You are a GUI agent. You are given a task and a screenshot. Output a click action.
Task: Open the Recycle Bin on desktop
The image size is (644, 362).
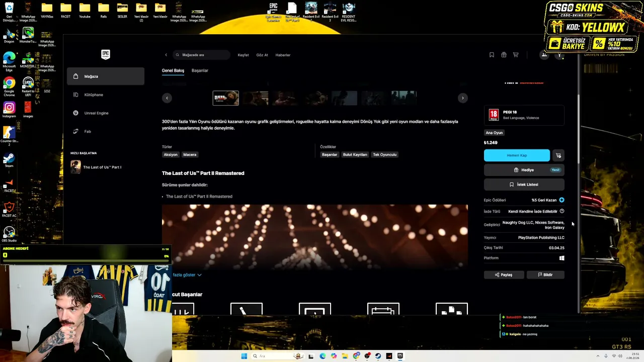9,12
